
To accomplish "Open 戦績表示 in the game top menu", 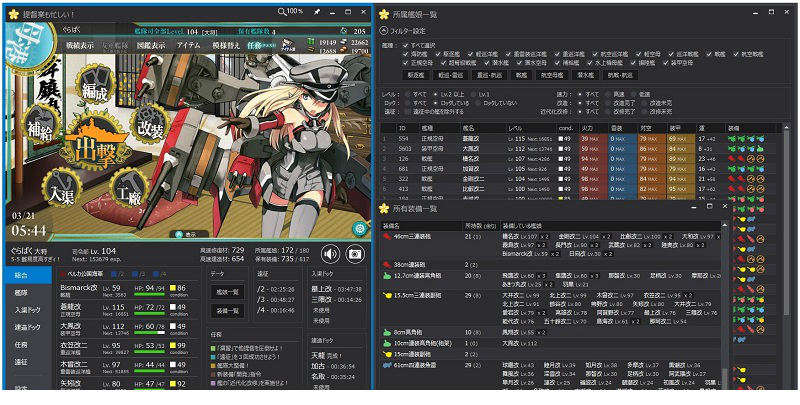I will [x=80, y=45].
